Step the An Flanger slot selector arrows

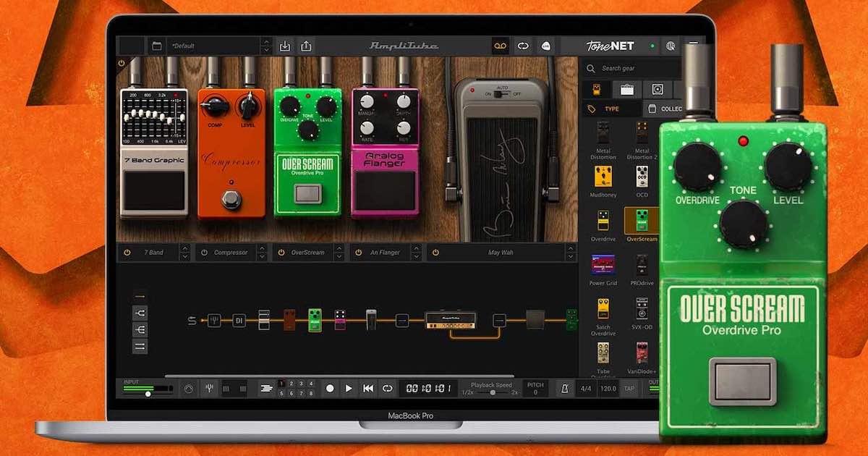point(417,253)
